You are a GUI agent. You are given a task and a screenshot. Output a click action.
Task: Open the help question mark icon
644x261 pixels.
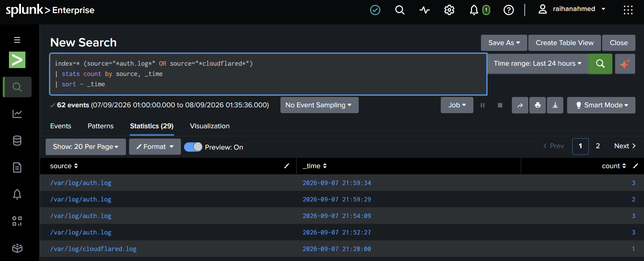click(509, 10)
